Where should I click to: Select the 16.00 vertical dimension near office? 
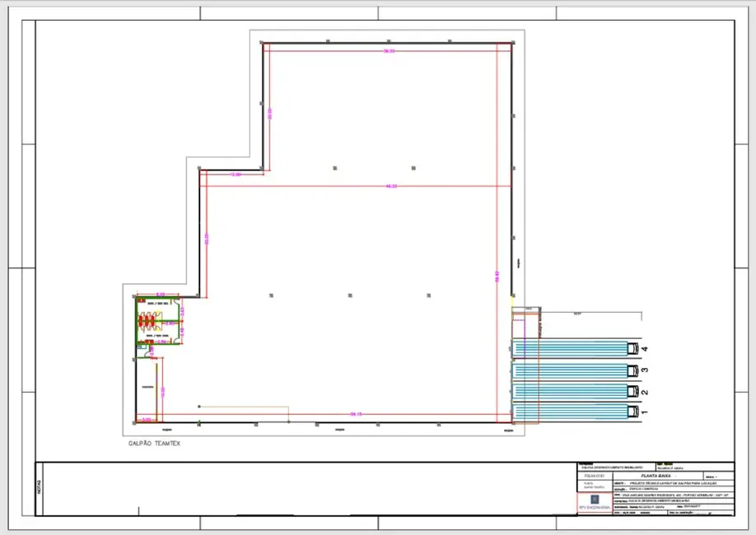pyautogui.click(x=163, y=392)
